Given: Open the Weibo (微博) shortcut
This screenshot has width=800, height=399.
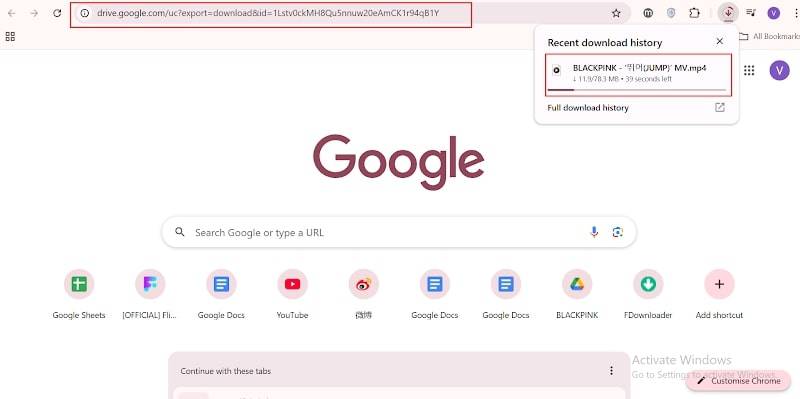Looking at the screenshot, I should 363,294.
